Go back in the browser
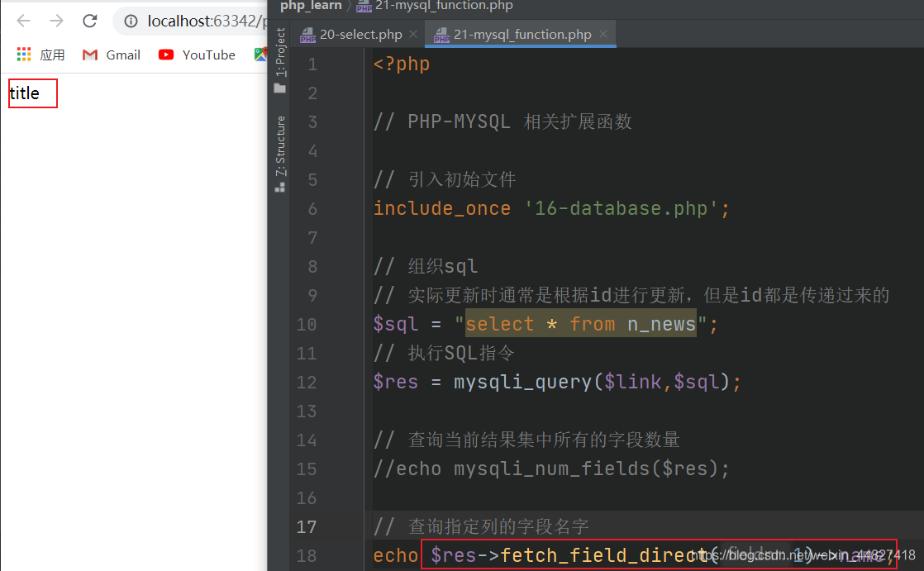 tap(24, 21)
